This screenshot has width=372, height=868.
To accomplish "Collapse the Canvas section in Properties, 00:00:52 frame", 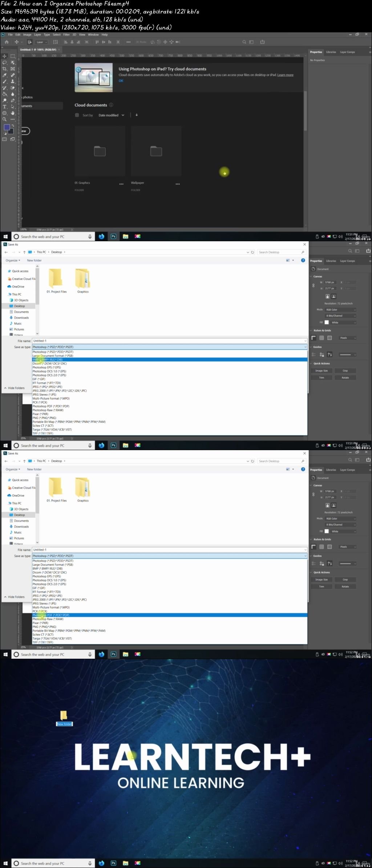I will tap(311, 276).
